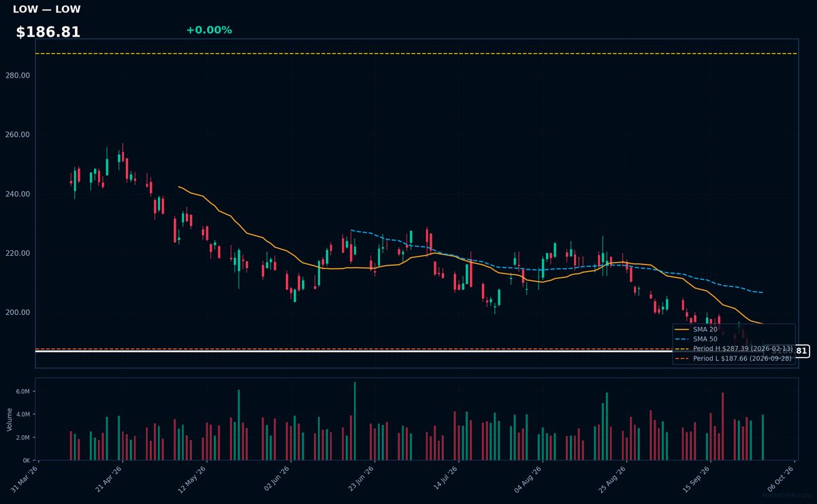Image resolution: width=817 pixels, height=504 pixels.
Task: Click the +0.00% change indicator
Action: (x=209, y=30)
